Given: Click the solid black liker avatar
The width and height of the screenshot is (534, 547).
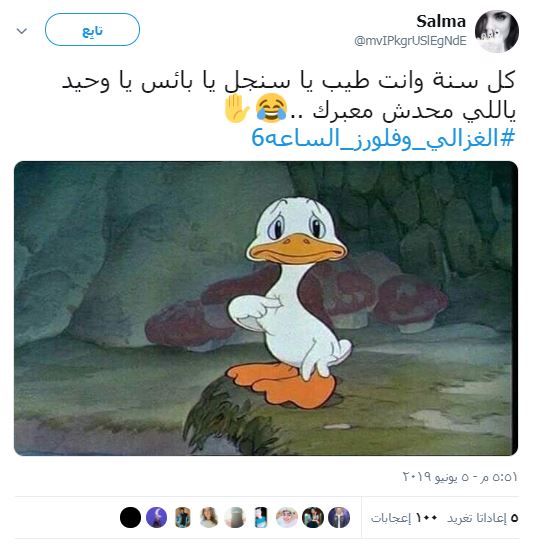Looking at the screenshot, I should pyautogui.click(x=130, y=517).
